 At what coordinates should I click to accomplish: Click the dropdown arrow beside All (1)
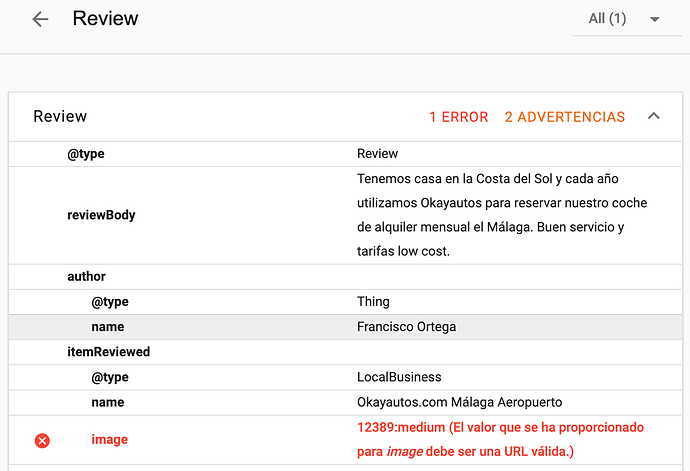click(654, 19)
